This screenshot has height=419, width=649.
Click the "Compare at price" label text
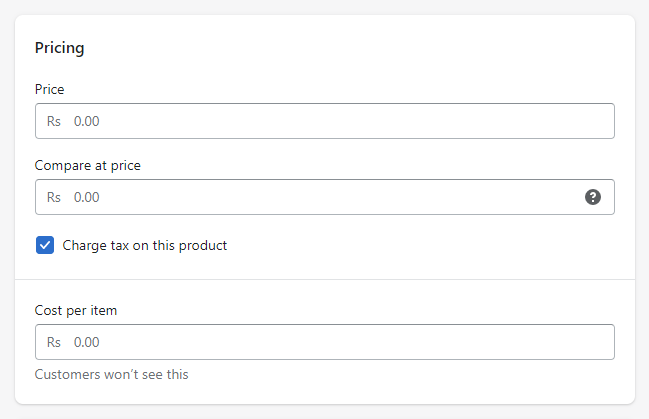click(88, 165)
